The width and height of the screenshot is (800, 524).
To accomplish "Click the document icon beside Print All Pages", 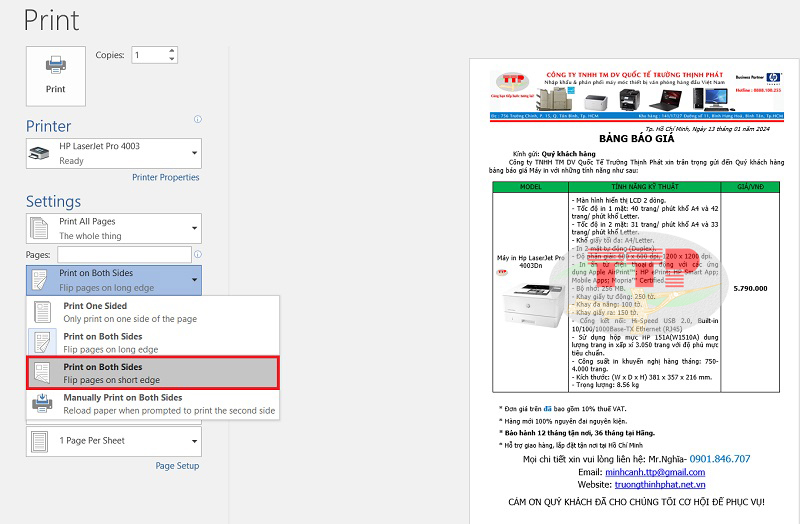I will pos(39,228).
